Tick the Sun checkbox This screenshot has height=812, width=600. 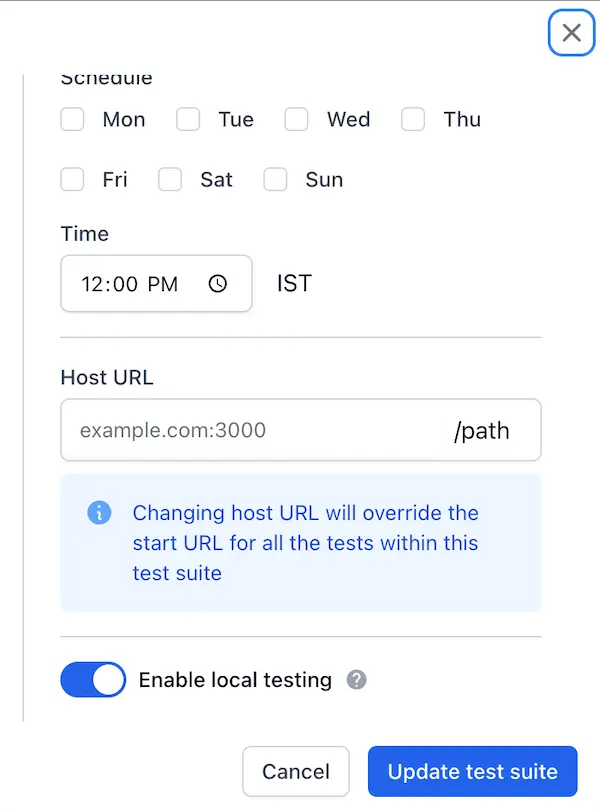coord(275,180)
